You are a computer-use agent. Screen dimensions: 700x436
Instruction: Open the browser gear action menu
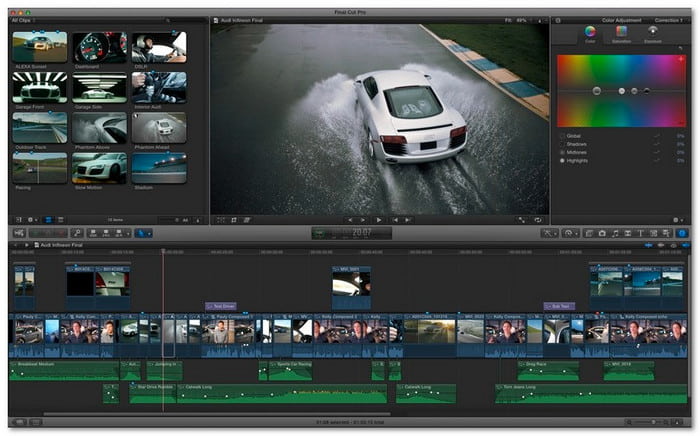32,219
